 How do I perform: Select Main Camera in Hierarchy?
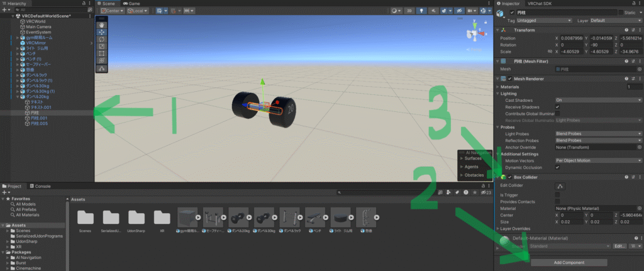[38, 26]
